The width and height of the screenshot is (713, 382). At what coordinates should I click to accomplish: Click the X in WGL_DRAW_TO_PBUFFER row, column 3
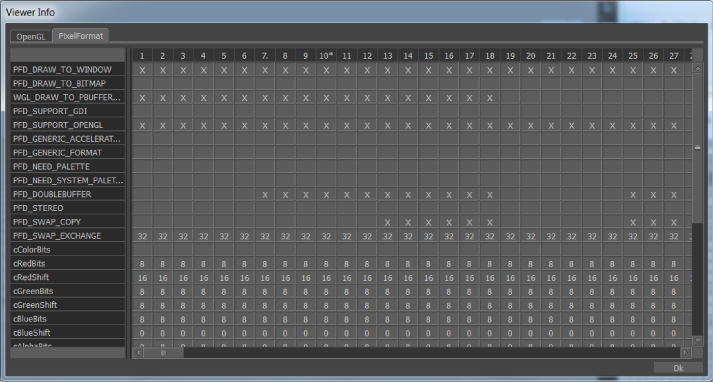pyautogui.click(x=183, y=98)
